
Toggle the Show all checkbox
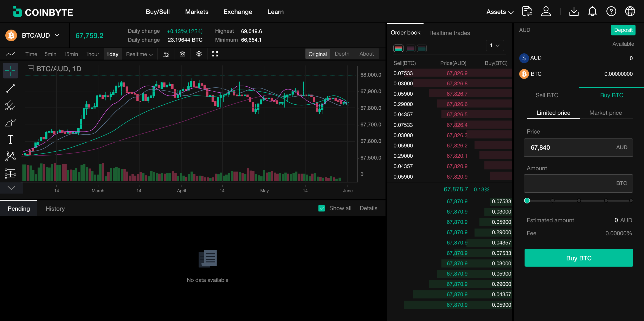click(322, 208)
